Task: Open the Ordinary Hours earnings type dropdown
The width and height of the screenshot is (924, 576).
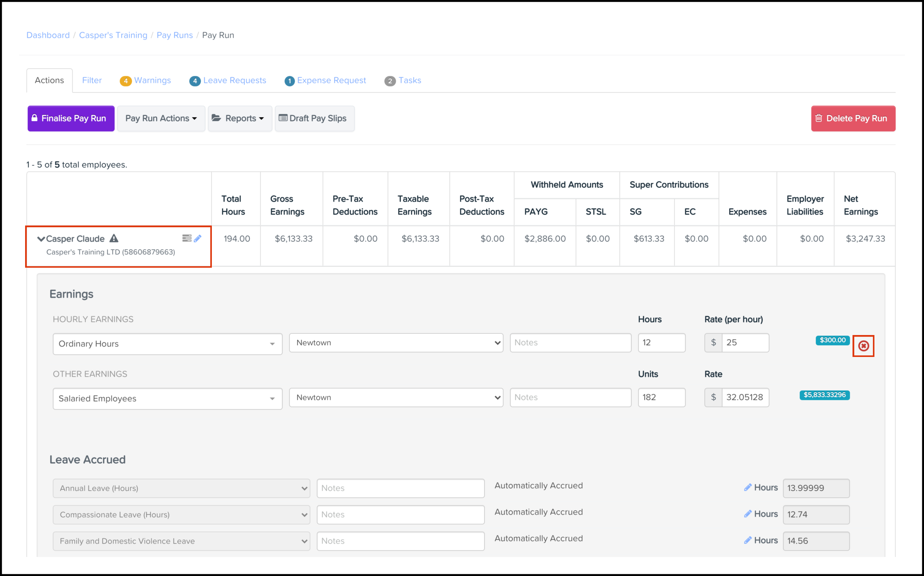Action: click(x=167, y=344)
